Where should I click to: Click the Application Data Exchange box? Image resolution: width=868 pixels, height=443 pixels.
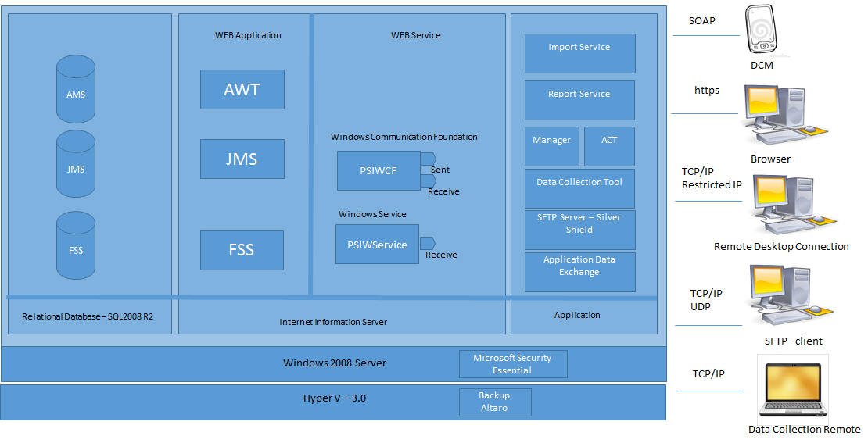[x=579, y=272]
